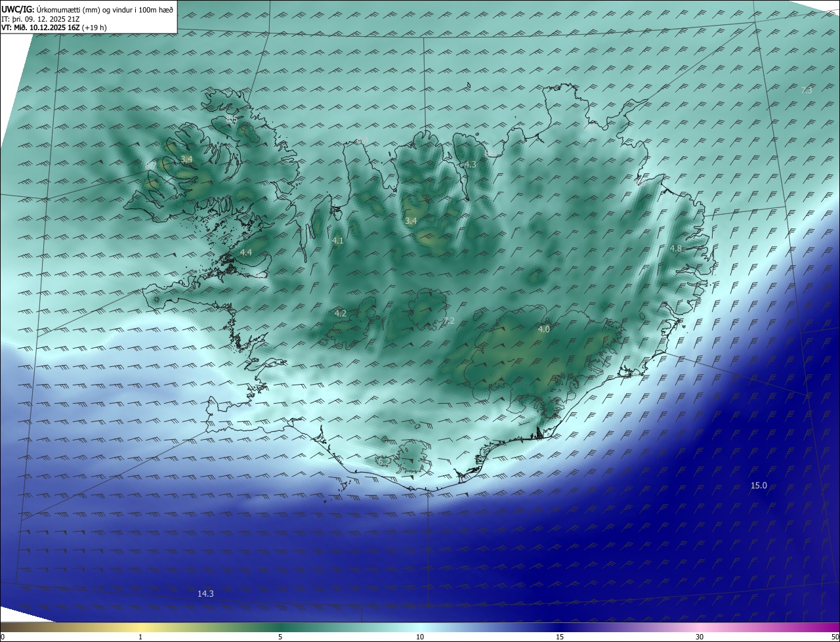840x642 pixels.
Task: Click the title text "Úrkomumætti (mm) og vindur í 100m hæð"
Action: pyautogui.click(x=105, y=9)
